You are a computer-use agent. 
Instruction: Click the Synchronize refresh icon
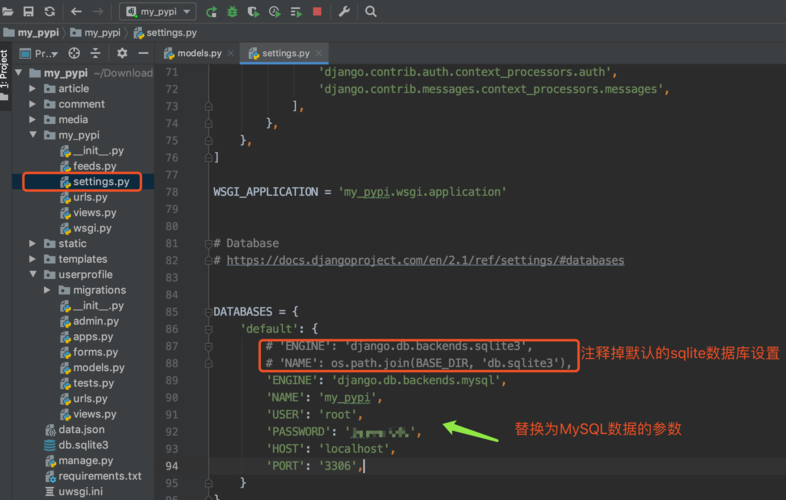tap(49, 12)
